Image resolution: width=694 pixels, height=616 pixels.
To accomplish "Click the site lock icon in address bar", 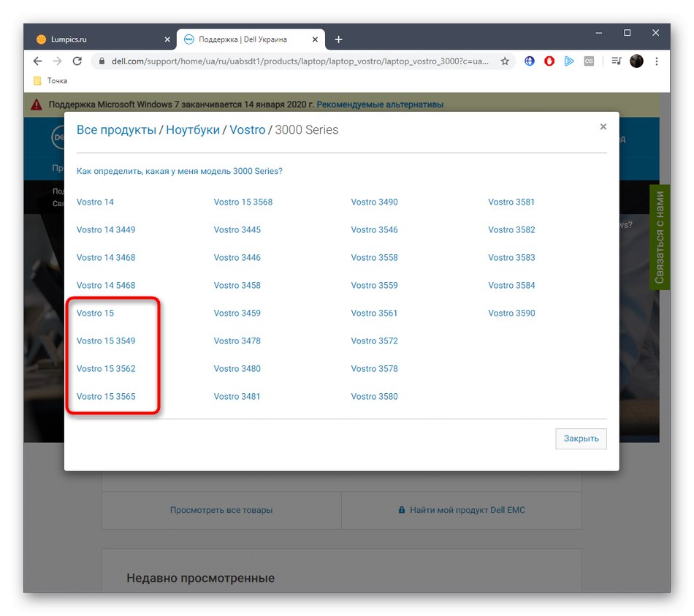I will click(102, 61).
